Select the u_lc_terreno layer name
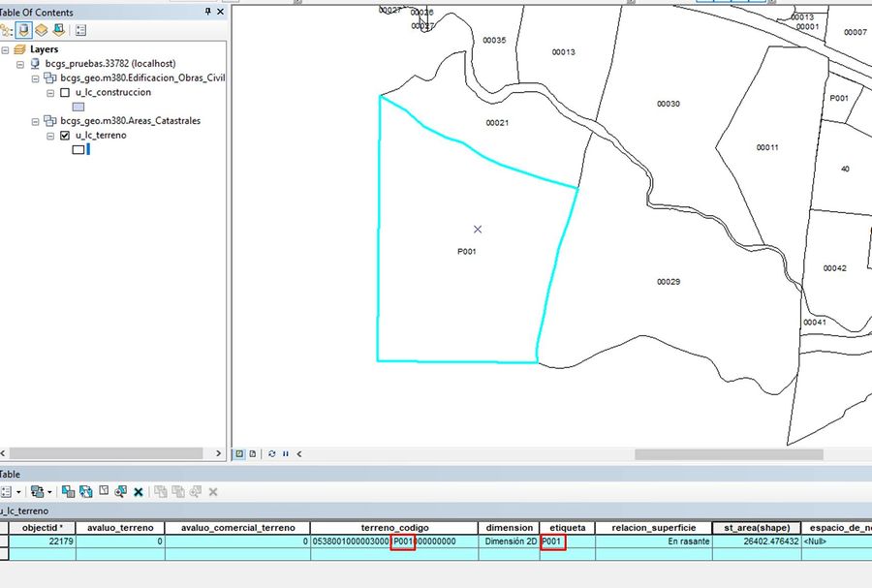 tap(101, 135)
